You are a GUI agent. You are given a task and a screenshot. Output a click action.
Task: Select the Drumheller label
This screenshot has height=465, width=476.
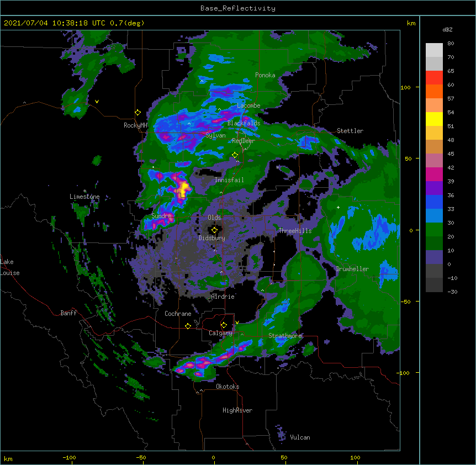[352, 269]
